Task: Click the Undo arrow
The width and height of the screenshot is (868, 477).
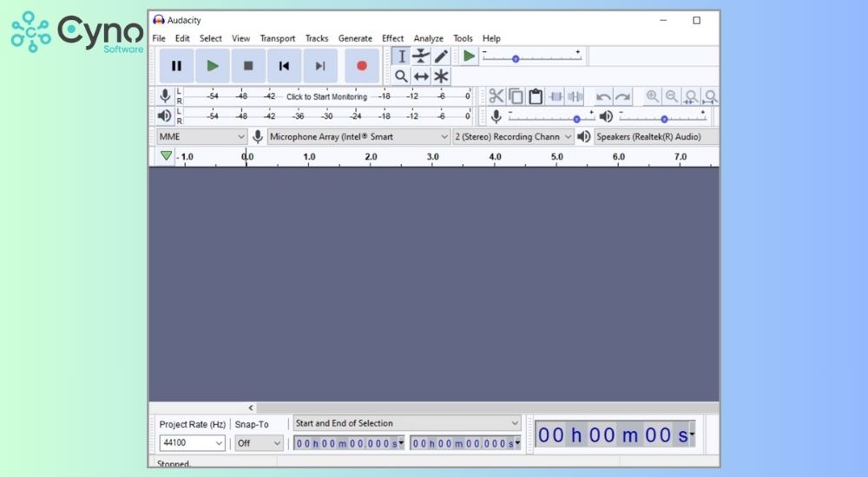Action: 603,97
